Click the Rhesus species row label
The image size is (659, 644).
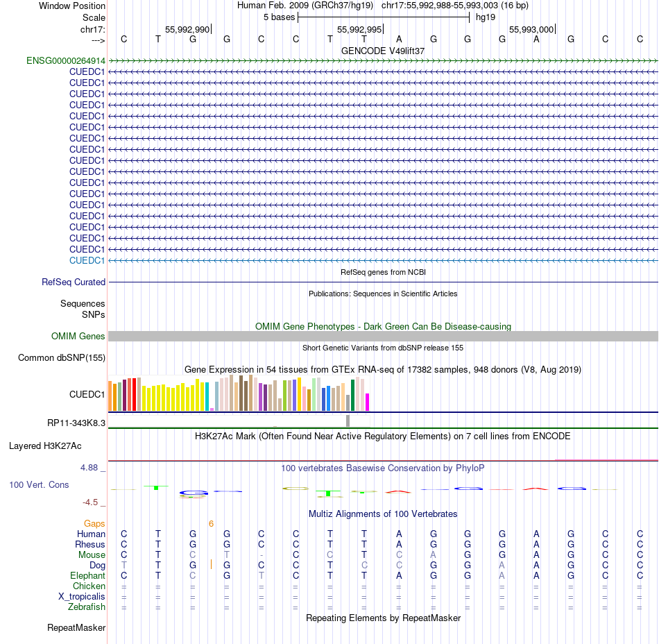[x=90, y=545]
